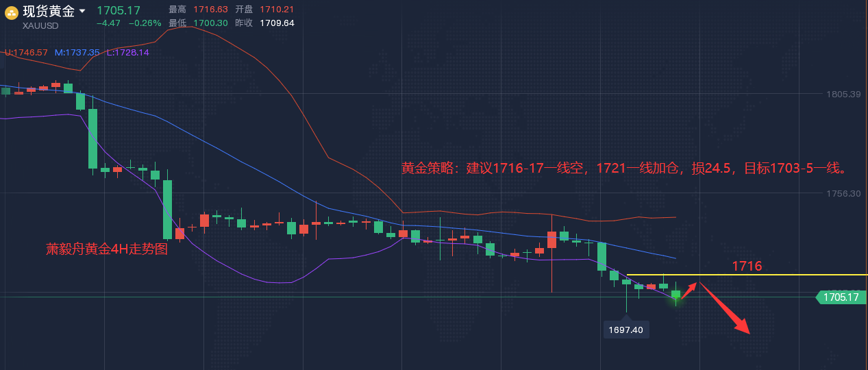Click the 昨收 value 1709.64
The height and width of the screenshot is (370, 868).
tap(277, 23)
